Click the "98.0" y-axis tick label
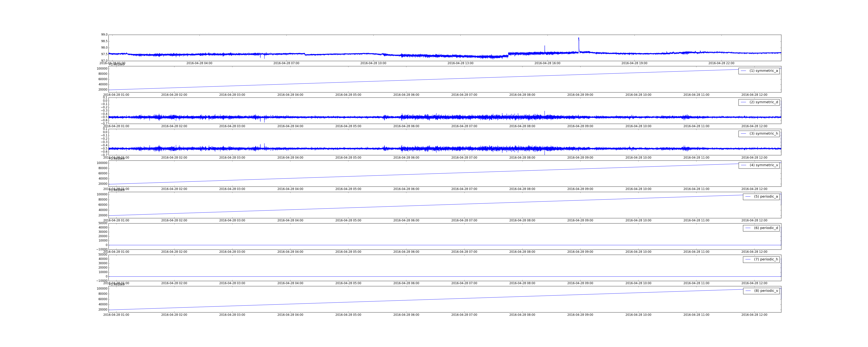868x347 pixels. [104, 48]
